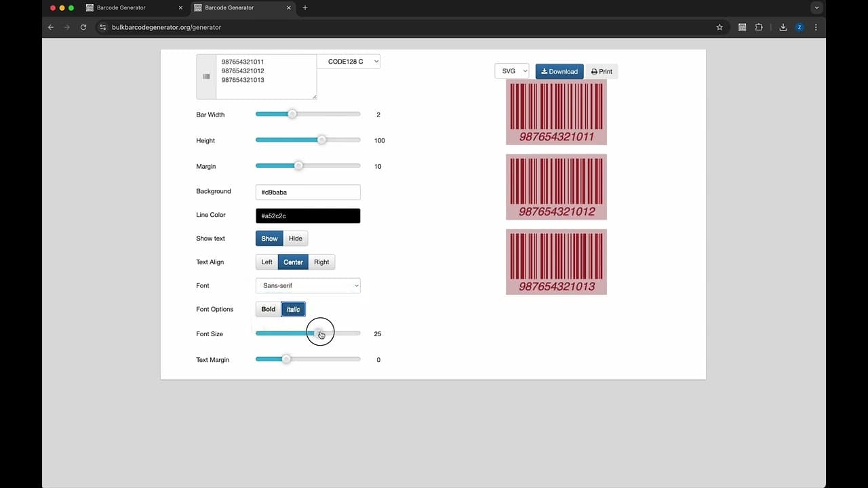868x488 pixels.
Task: Click the barcode extension icon in toolbar
Action: (743, 27)
